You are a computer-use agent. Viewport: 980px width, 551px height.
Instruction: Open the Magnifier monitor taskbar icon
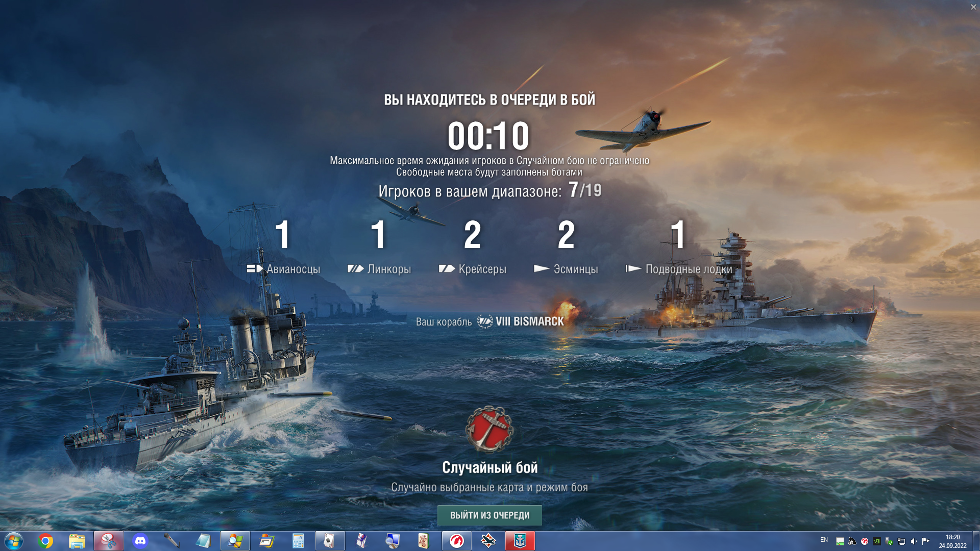point(393,541)
